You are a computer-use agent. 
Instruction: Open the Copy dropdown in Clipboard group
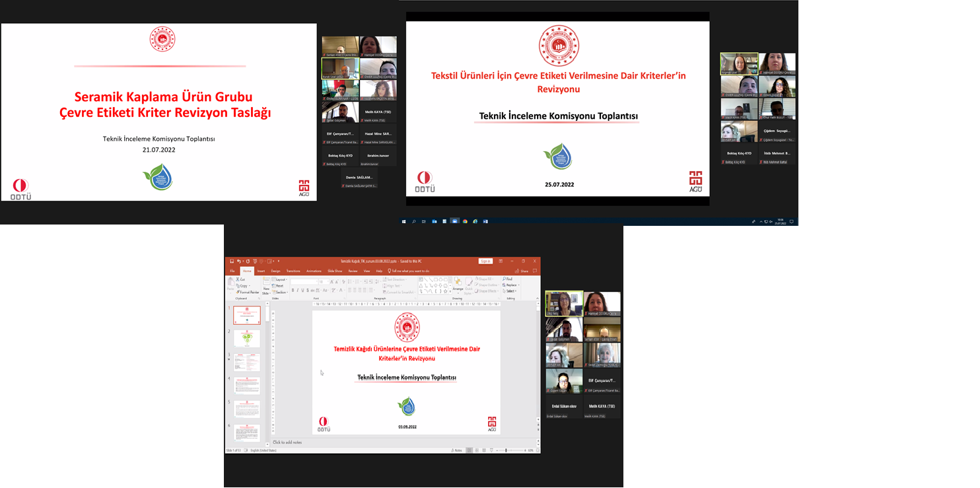(249, 286)
